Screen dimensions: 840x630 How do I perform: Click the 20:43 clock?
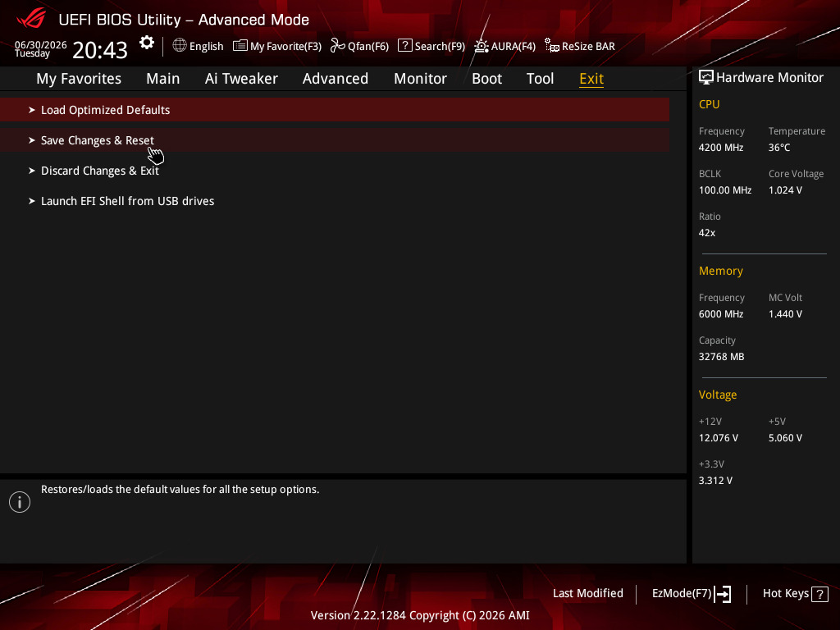pos(100,50)
